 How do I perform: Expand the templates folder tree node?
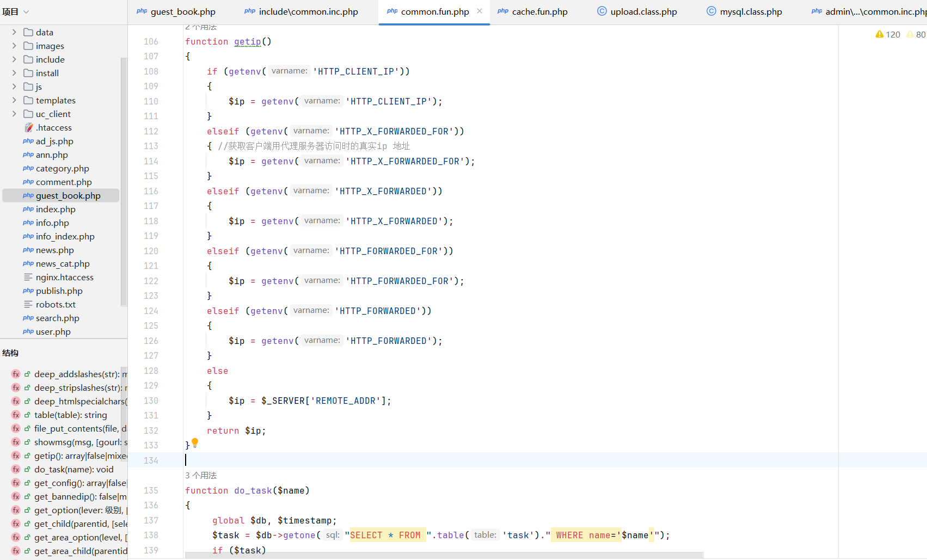[x=14, y=100]
